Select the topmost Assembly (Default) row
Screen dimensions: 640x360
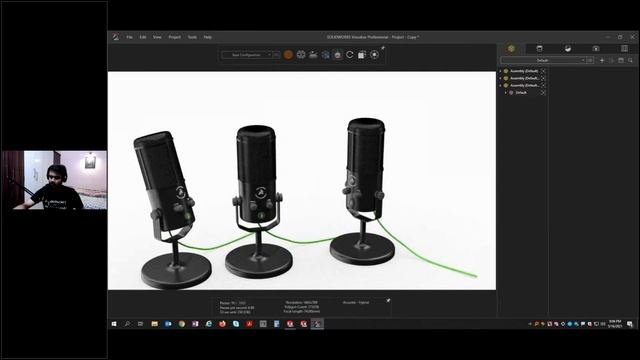click(x=523, y=71)
